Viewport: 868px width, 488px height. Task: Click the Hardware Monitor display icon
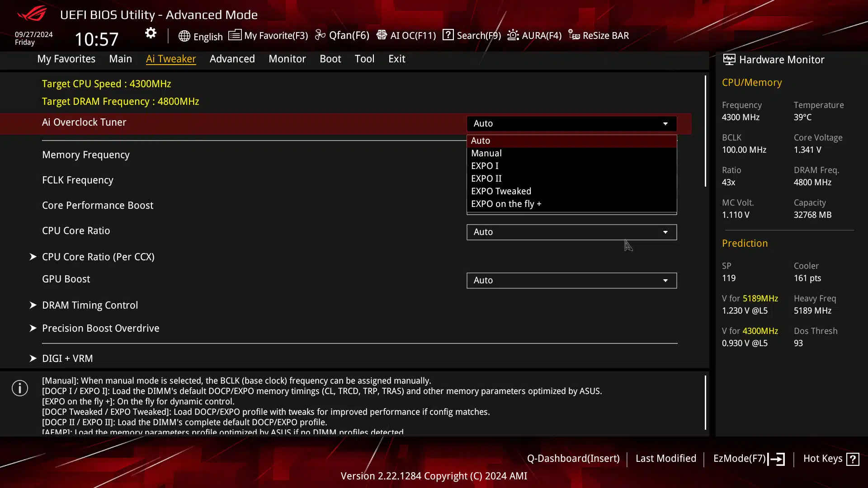coord(729,59)
